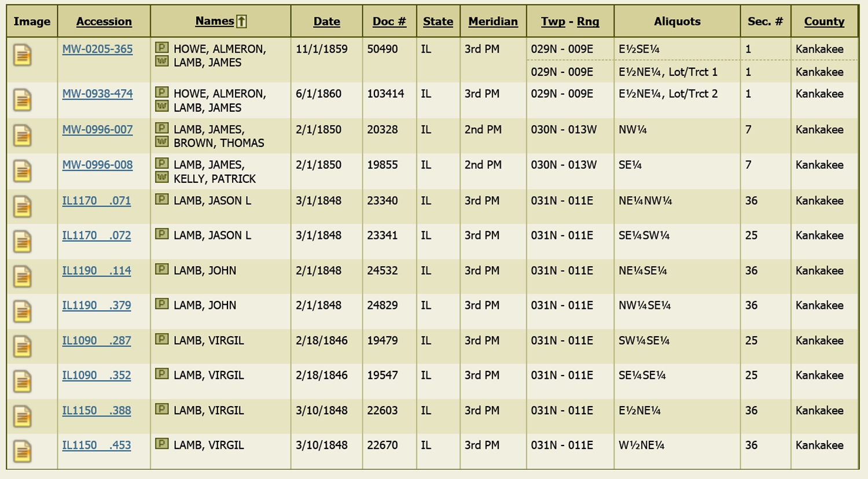Sort results by Date column header

[x=326, y=21]
